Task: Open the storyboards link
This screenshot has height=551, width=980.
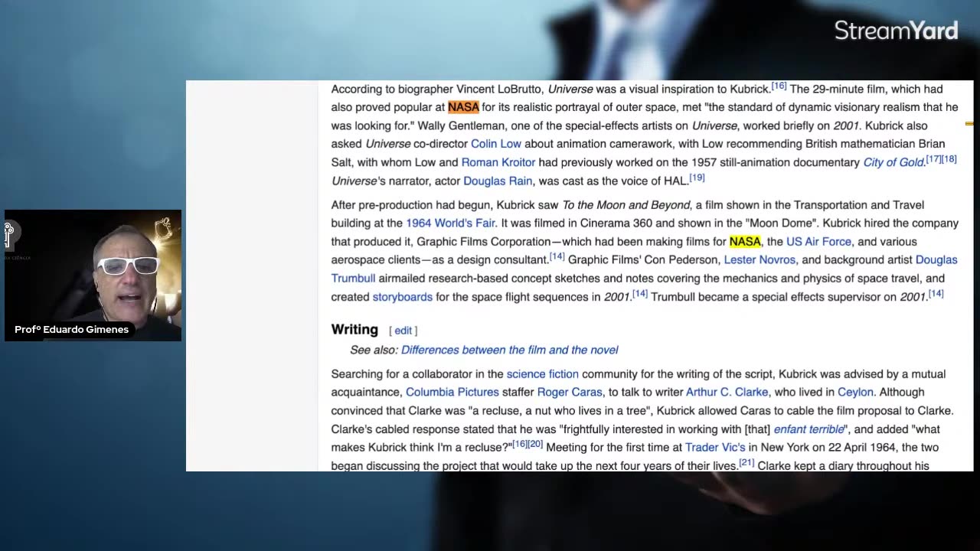Action: click(403, 297)
